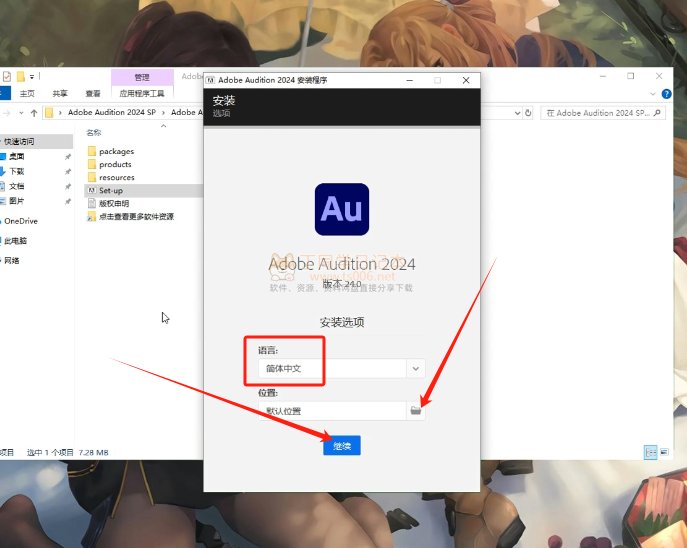687x548 pixels.
Task: Go to 桌面 in quick access
Action: (x=17, y=156)
